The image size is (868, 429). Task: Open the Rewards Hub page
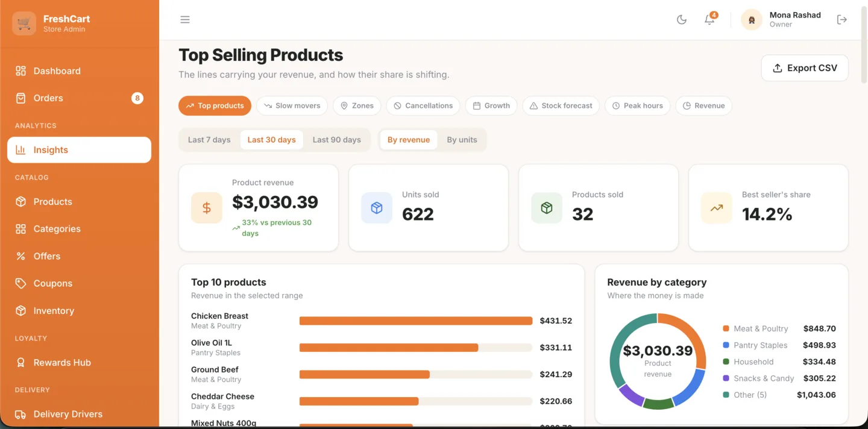79,363
